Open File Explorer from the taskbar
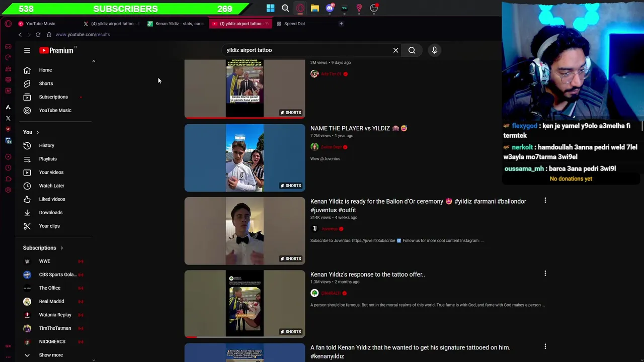This screenshot has height=362, width=644. click(314, 8)
